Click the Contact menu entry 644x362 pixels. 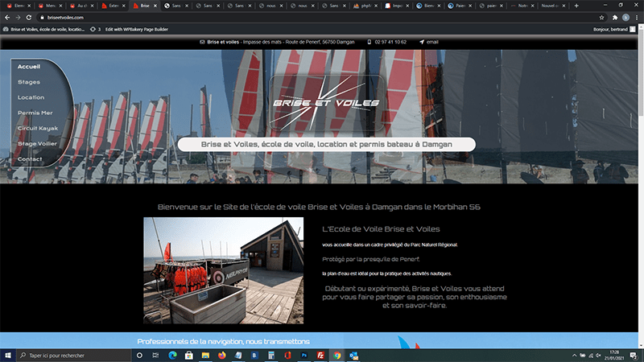pos(30,159)
